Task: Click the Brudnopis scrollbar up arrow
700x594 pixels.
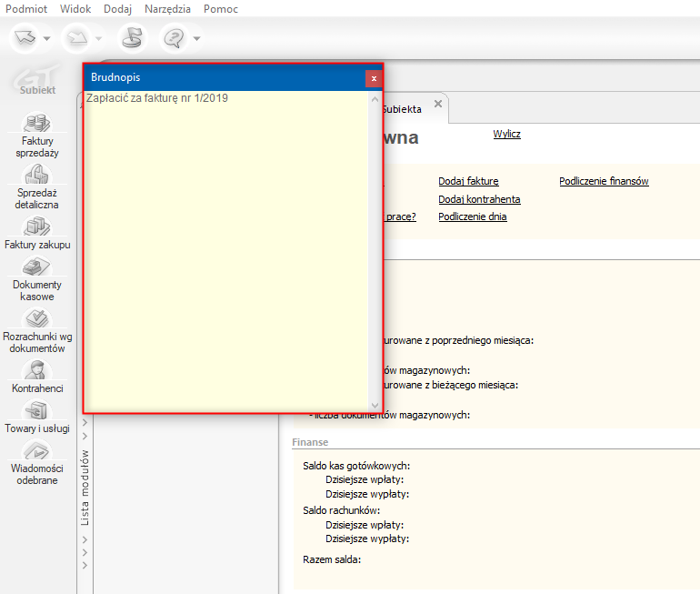Action: tap(375, 99)
